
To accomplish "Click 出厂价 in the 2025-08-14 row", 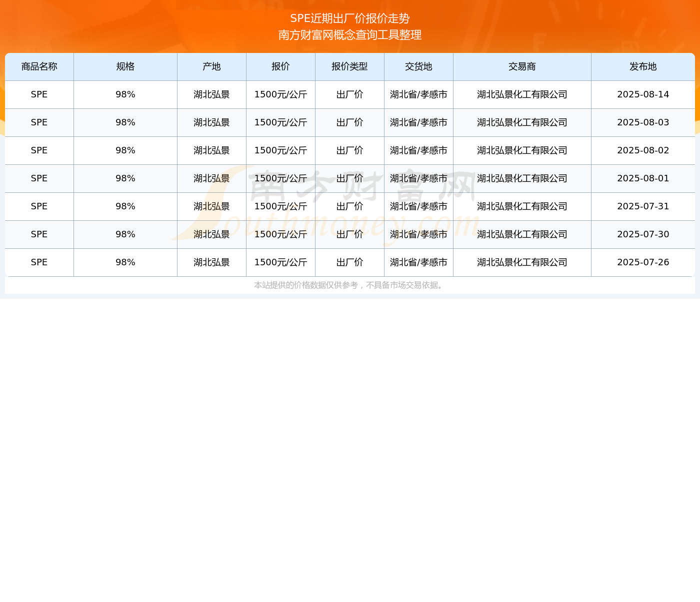I will tap(349, 94).
